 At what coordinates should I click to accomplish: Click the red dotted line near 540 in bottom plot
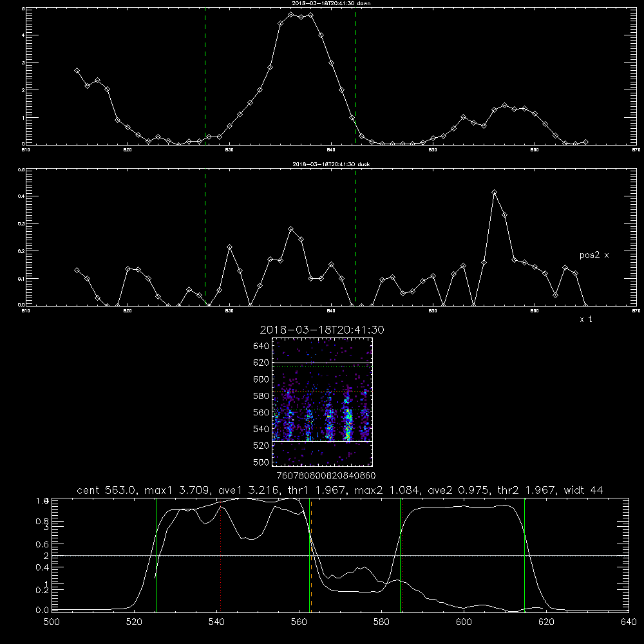[x=220, y=554]
